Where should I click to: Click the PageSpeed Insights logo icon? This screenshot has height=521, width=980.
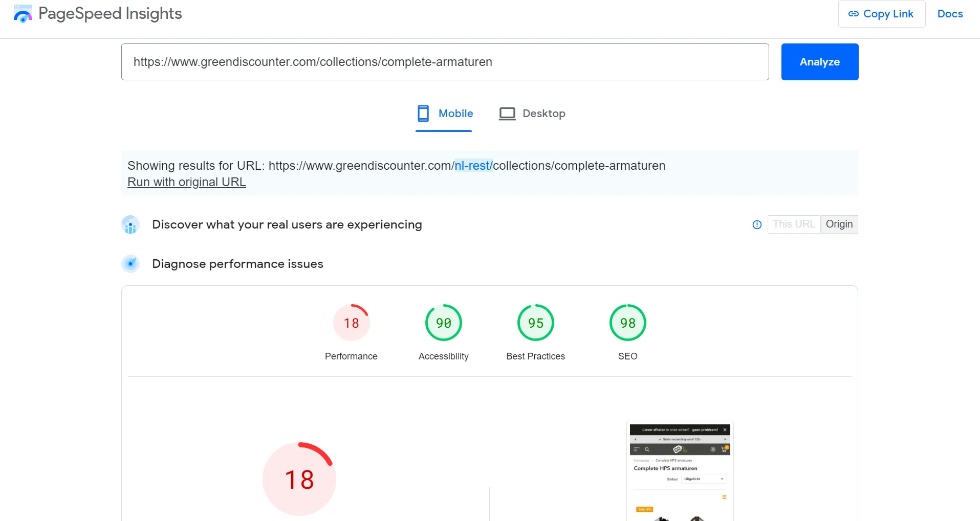tap(23, 14)
